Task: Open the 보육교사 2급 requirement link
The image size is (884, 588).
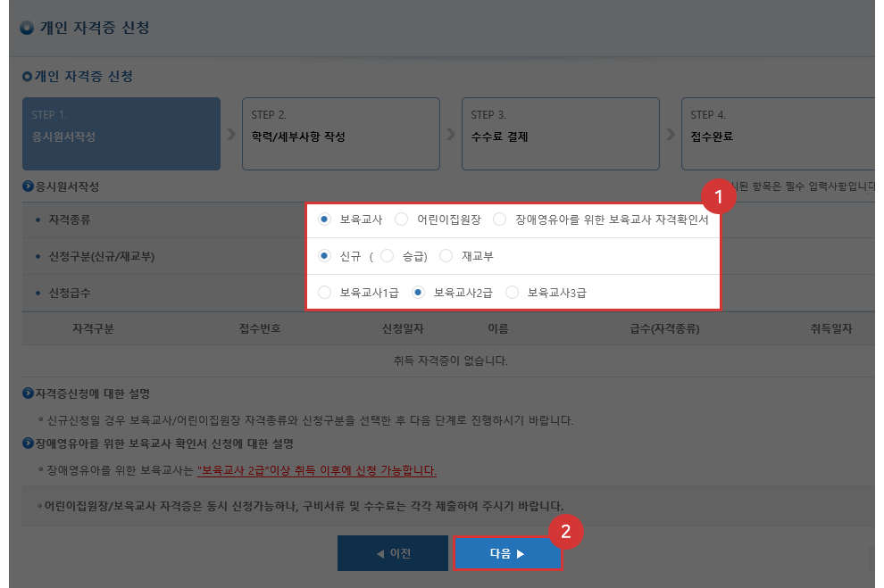Action: 316,470
